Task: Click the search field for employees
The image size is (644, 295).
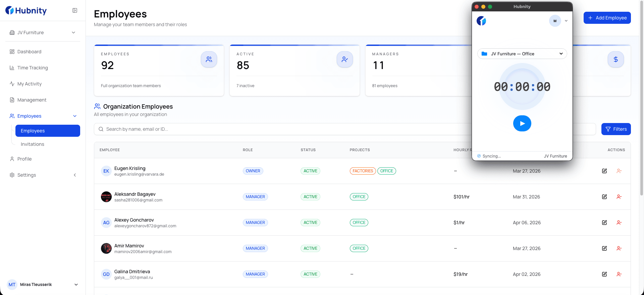Action: click(x=345, y=129)
